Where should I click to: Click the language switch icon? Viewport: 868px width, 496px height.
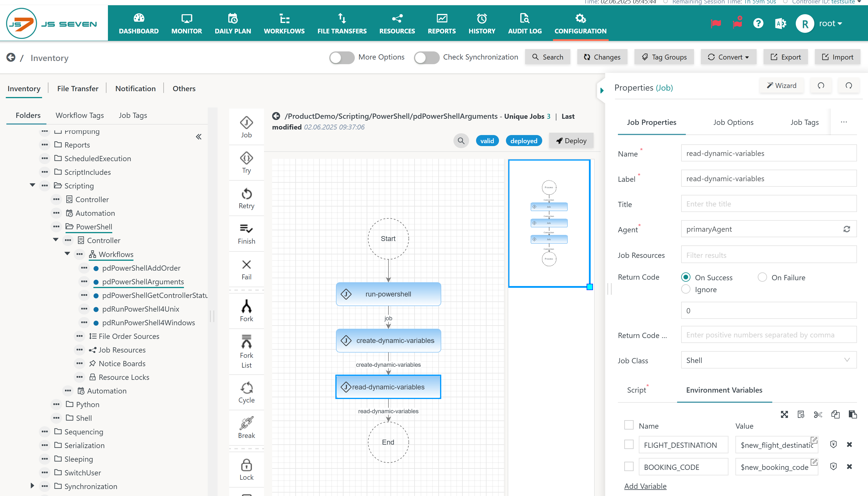click(780, 23)
